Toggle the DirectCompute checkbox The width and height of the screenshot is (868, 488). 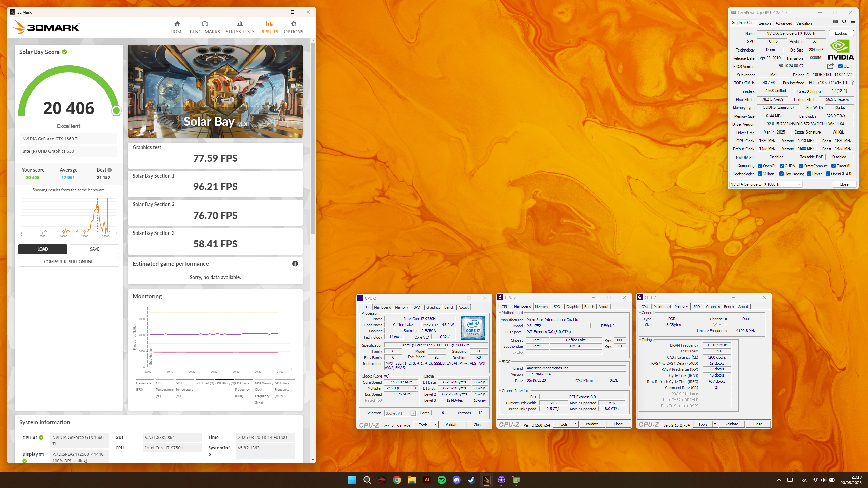point(801,166)
